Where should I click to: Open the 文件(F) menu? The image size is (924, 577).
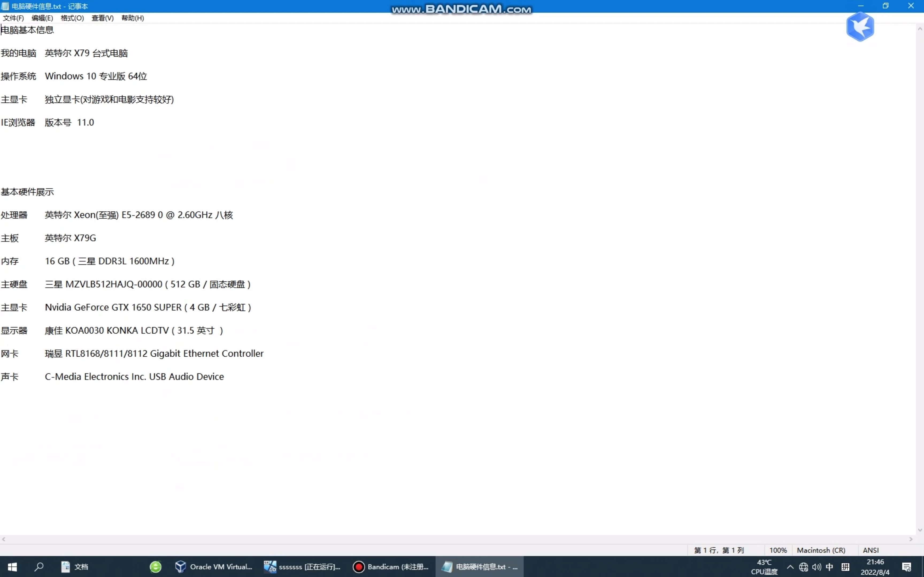[13, 18]
